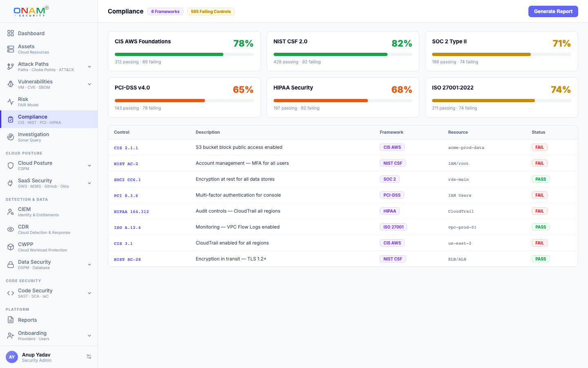Click the SaaS Security plug icon

[x=11, y=183]
